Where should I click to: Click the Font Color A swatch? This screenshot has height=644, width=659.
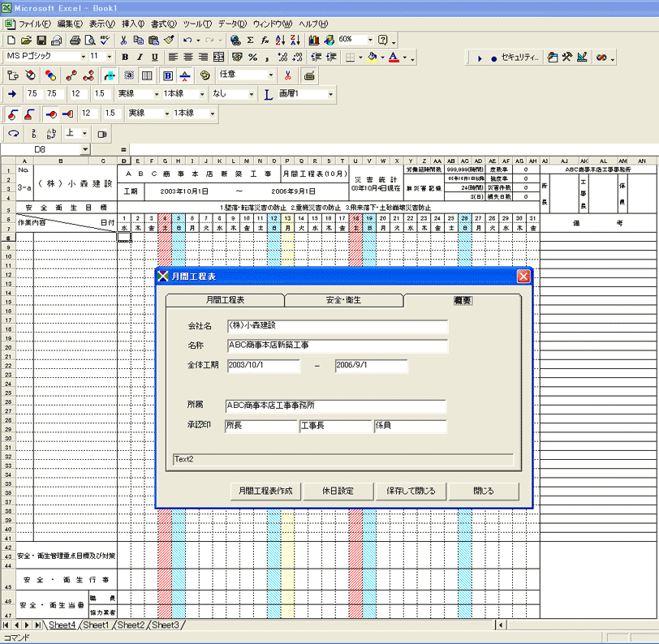click(394, 57)
